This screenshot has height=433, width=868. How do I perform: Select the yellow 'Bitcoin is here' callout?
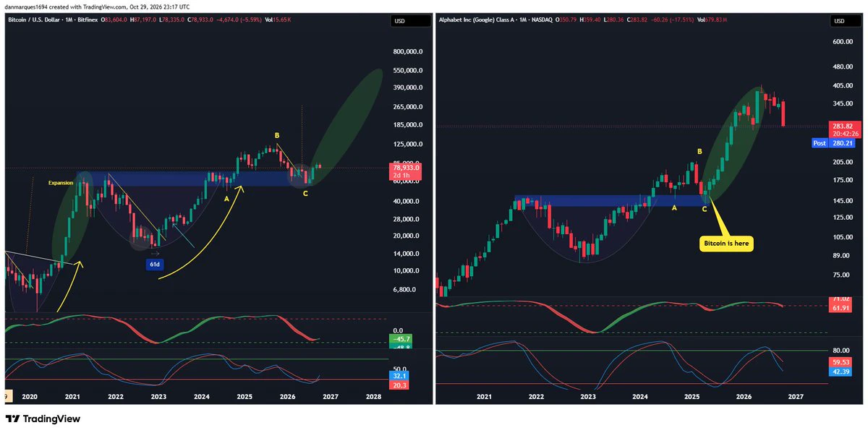coord(728,244)
